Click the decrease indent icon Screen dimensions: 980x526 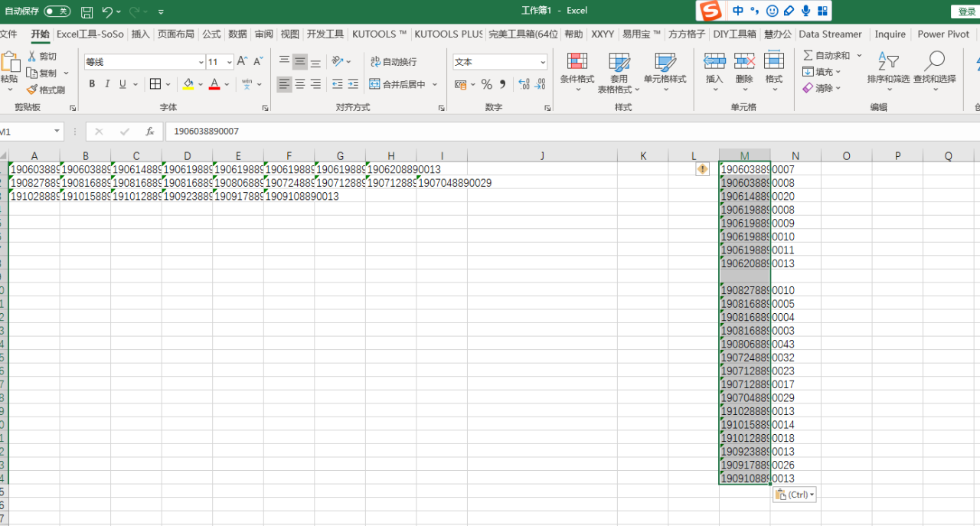coord(337,84)
